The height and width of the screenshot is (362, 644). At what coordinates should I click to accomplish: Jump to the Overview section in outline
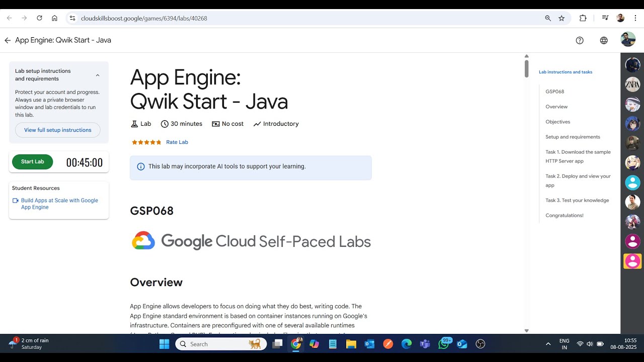tap(556, 107)
